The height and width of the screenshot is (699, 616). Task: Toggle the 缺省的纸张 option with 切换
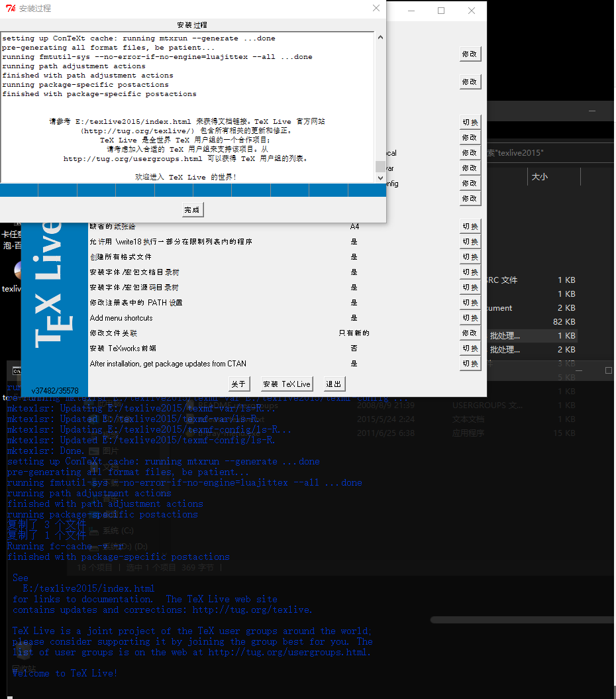(470, 227)
